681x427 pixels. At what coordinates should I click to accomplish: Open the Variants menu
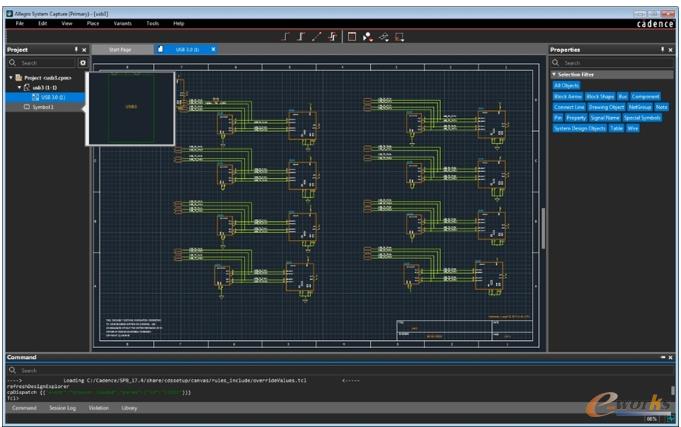pyautogui.click(x=122, y=23)
